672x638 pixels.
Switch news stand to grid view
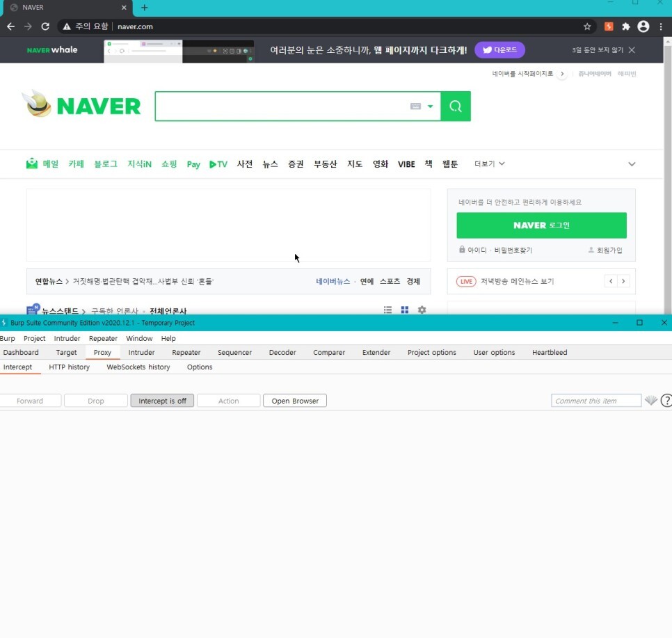405,310
